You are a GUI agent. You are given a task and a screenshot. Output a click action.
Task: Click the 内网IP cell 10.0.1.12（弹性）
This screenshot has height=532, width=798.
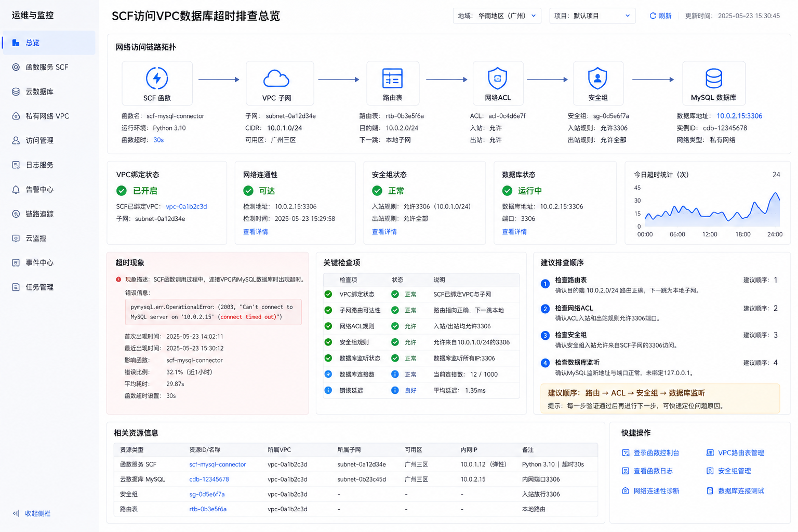(483, 464)
